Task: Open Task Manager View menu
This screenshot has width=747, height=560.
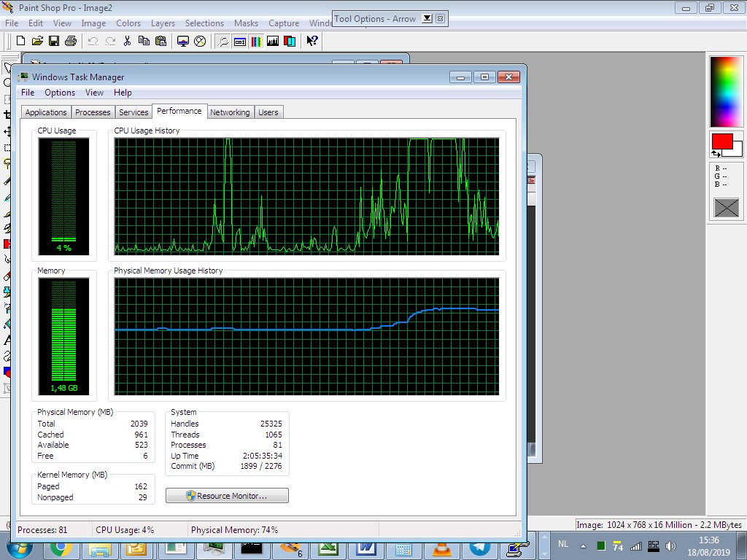Action: click(94, 93)
